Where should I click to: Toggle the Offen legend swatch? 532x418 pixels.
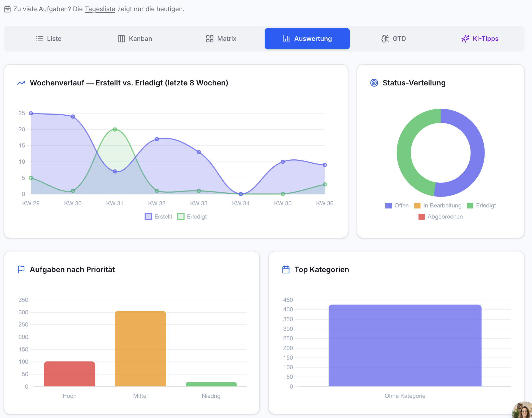[x=388, y=206]
